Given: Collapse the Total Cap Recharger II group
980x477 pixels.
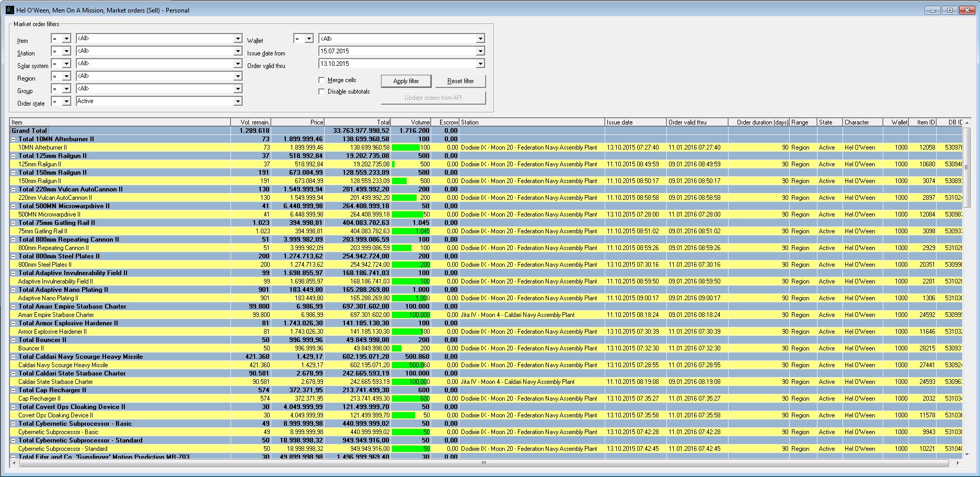Looking at the screenshot, I should click(14, 390).
